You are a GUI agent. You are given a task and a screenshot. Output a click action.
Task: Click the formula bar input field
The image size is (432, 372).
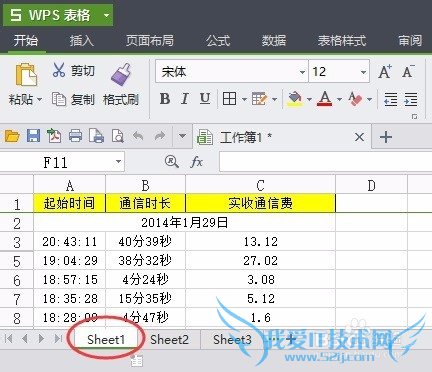(x=325, y=162)
